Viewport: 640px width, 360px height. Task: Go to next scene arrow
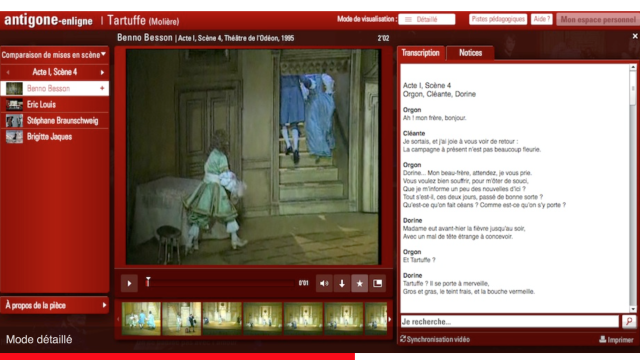pos(102,72)
